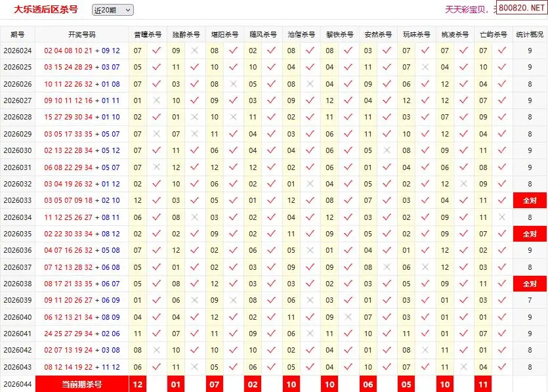
Task: Click the X mark for 玩味杀号 in row 2026037
Action: coord(425,267)
